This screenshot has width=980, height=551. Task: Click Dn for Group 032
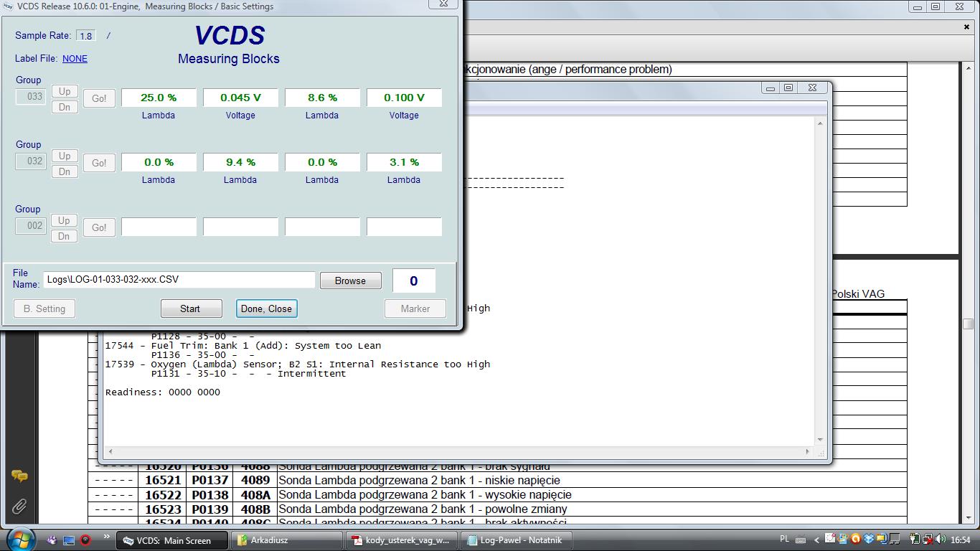[65, 171]
